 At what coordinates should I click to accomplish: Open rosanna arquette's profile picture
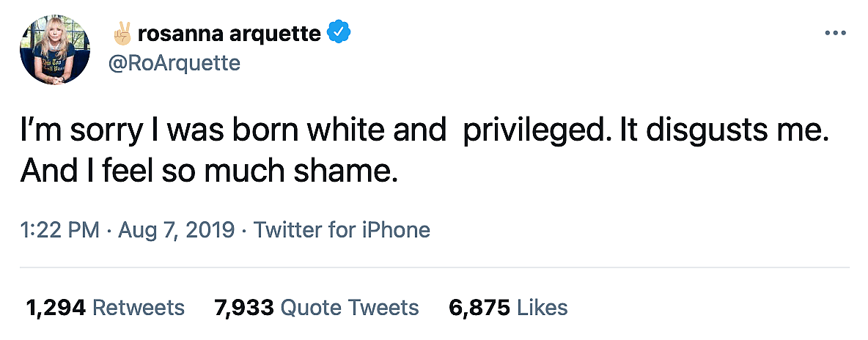pyautogui.click(x=56, y=50)
